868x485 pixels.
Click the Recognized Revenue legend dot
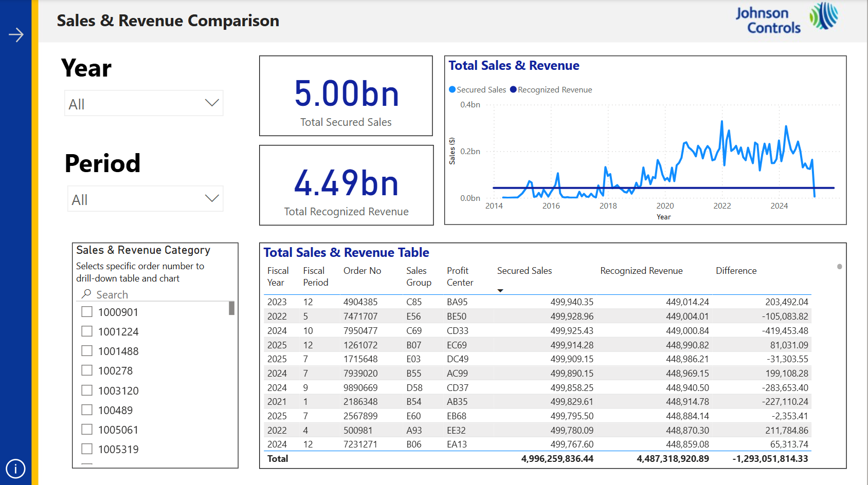coord(513,89)
